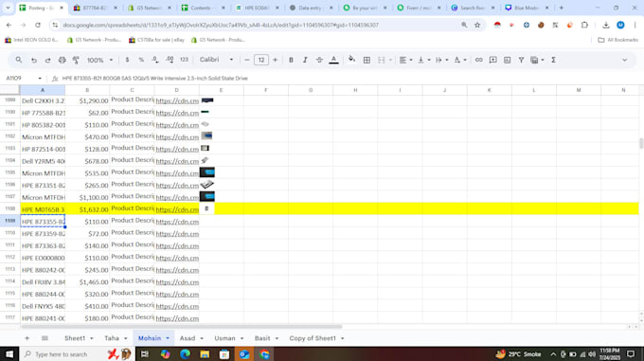Insert a comment from the toolbar
This screenshot has height=361, width=644.
493,60
